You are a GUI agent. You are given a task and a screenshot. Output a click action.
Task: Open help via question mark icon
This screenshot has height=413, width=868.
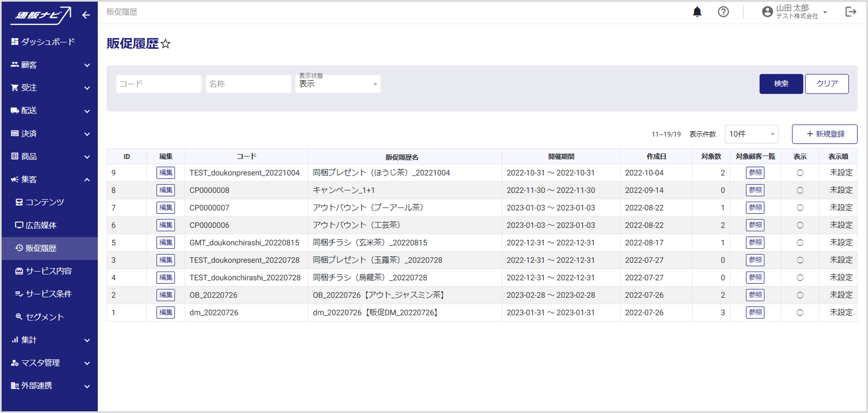click(723, 12)
